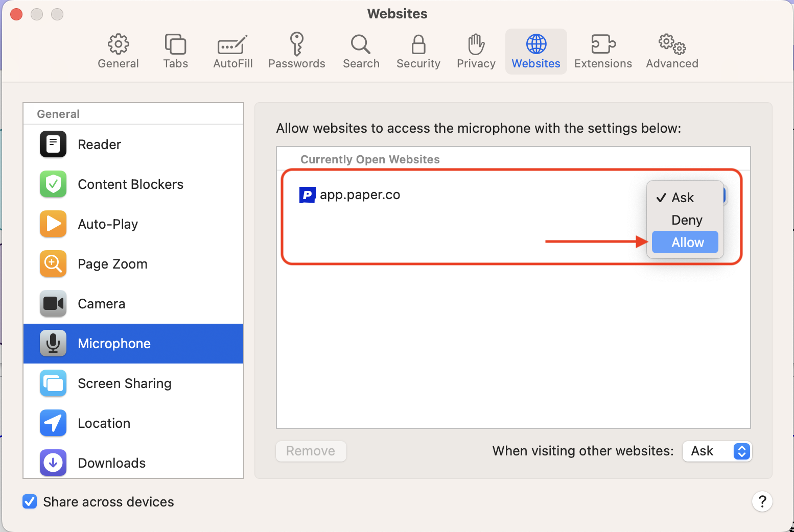Click the Remove button
This screenshot has width=794, height=532.
[x=311, y=451]
